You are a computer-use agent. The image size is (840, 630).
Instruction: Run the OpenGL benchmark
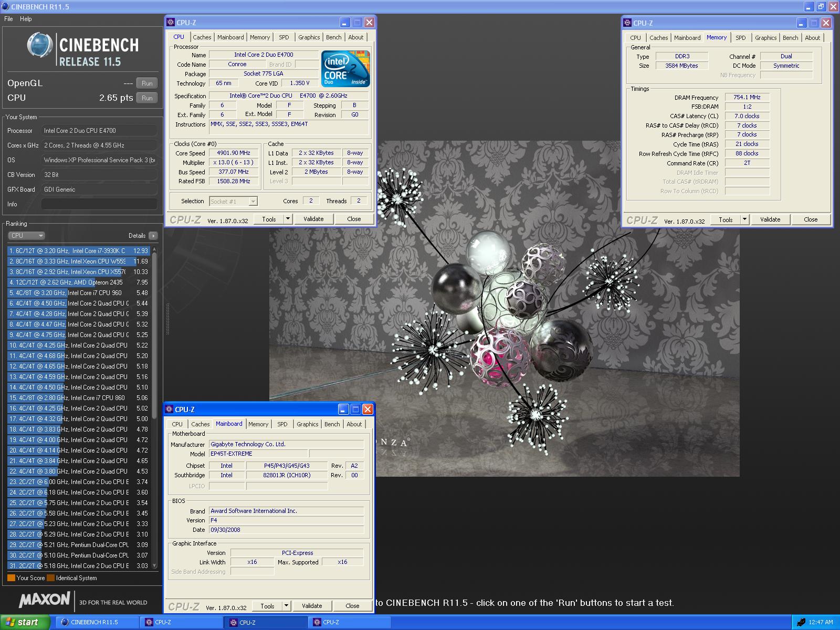(147, 83)
